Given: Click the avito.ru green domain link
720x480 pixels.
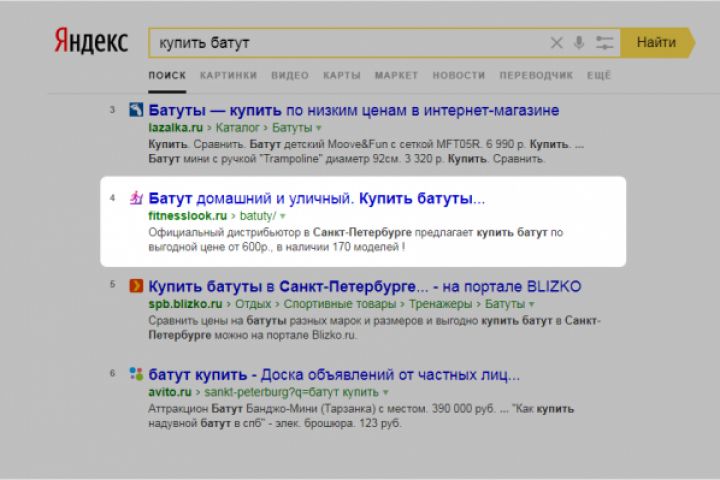Looking at the screenshot, I should (x=169, y=392).
